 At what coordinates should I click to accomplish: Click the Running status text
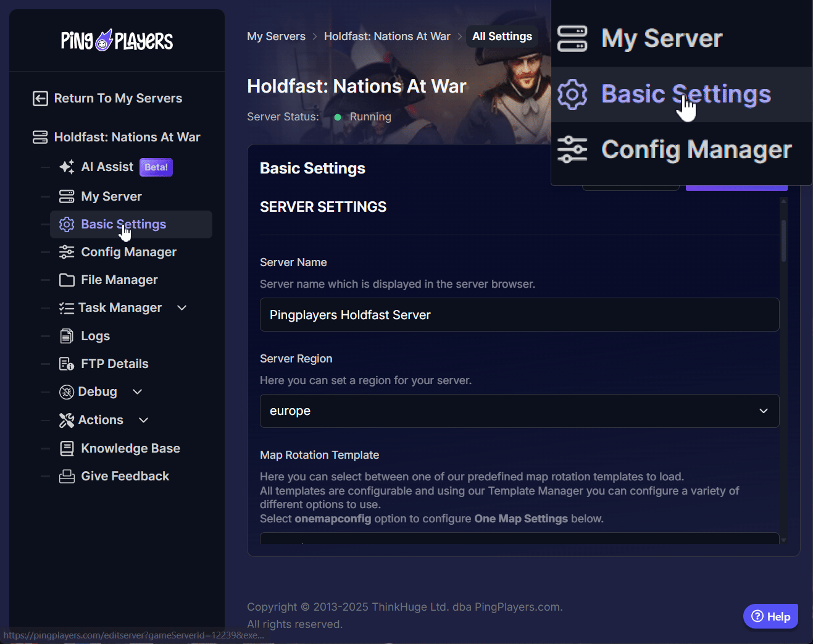pyautogui.click(x=370, y=117)
